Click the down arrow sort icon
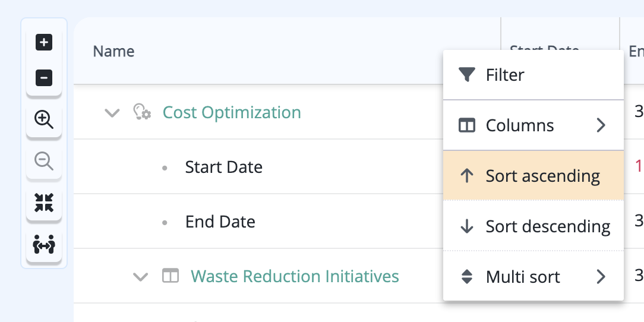 point(466,226)
